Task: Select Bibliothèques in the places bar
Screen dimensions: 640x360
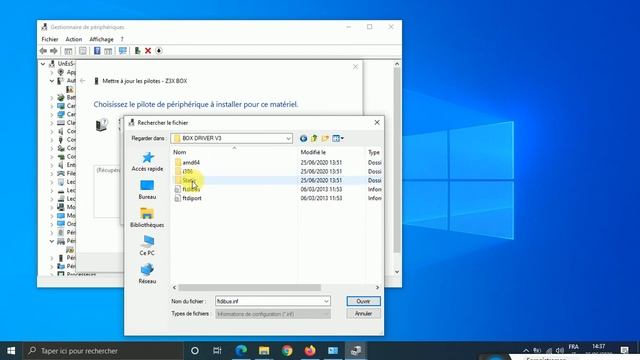Action: point(147,218)
